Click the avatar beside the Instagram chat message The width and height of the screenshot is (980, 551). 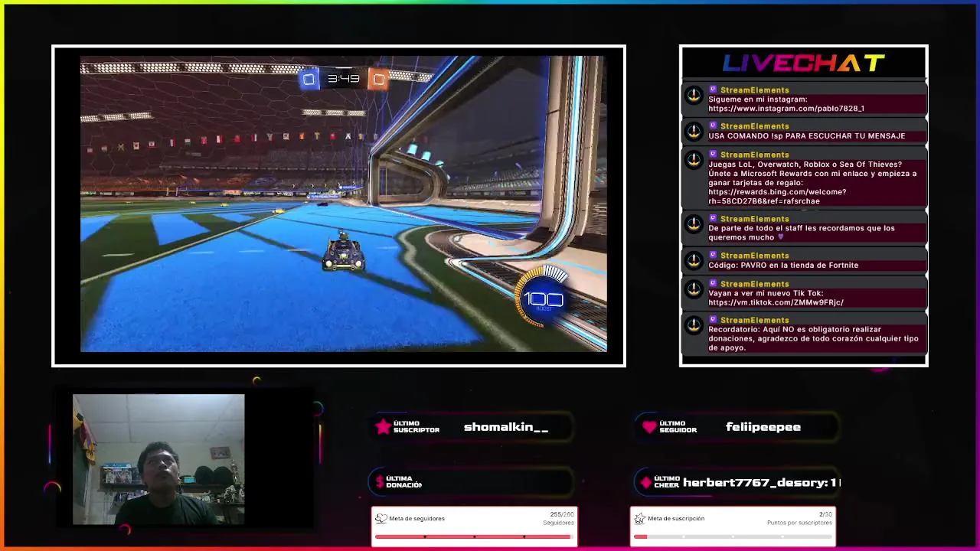[x=694, y=95]
